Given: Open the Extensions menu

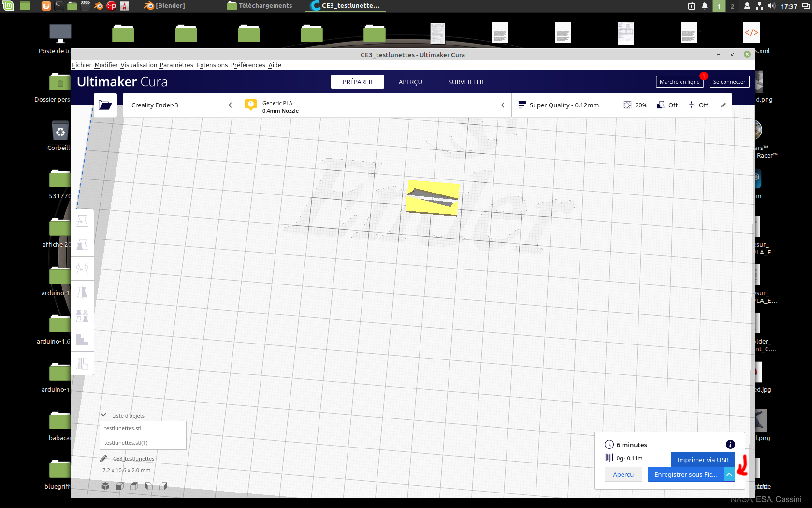Looking at the screenshot, I should click(x=212, y=65).
